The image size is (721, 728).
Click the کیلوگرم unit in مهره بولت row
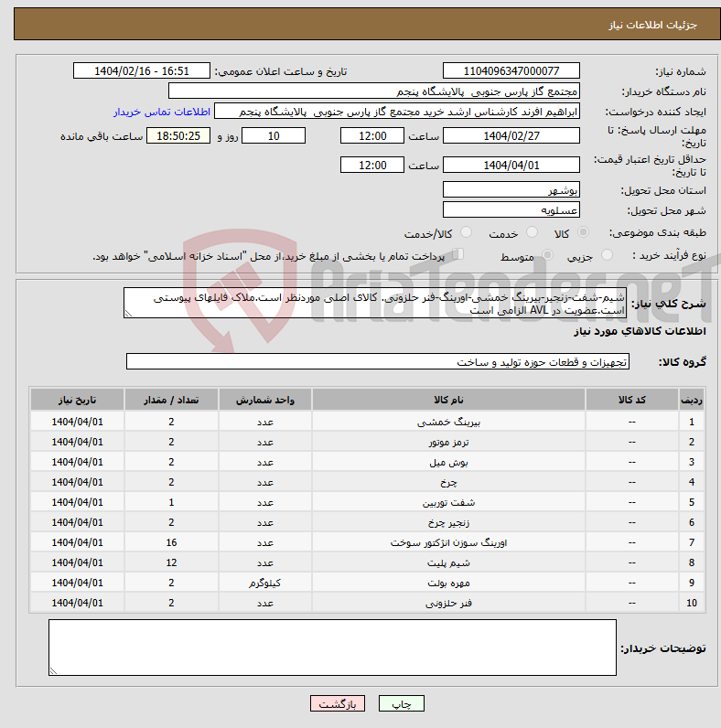[x=264, y=583]
